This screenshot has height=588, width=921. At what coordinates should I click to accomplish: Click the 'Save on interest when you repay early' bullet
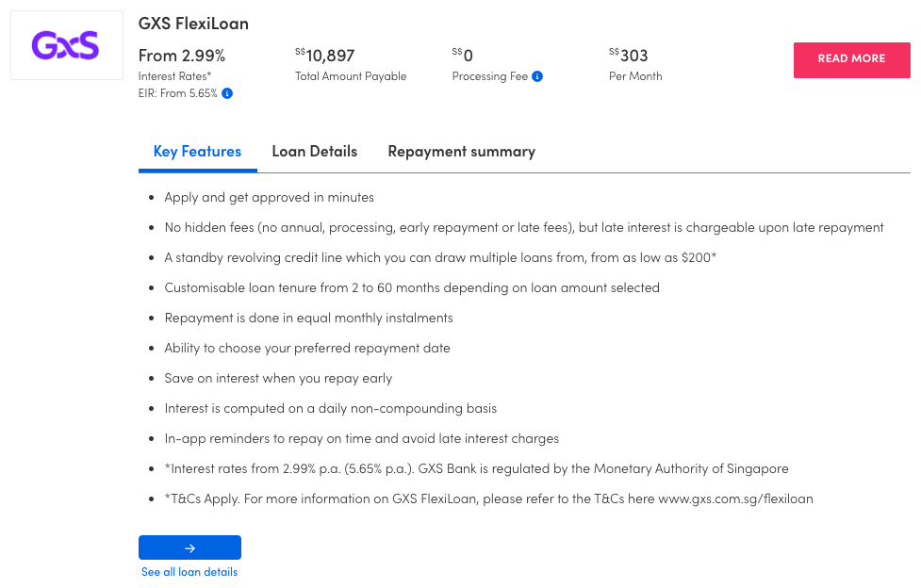pyautogui.click(x=278, y=378)
